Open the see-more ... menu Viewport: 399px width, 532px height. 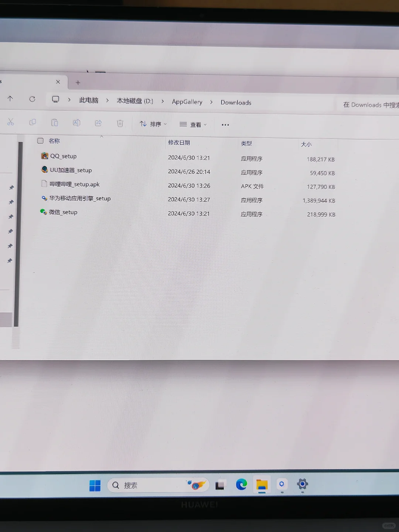point(225,125)
